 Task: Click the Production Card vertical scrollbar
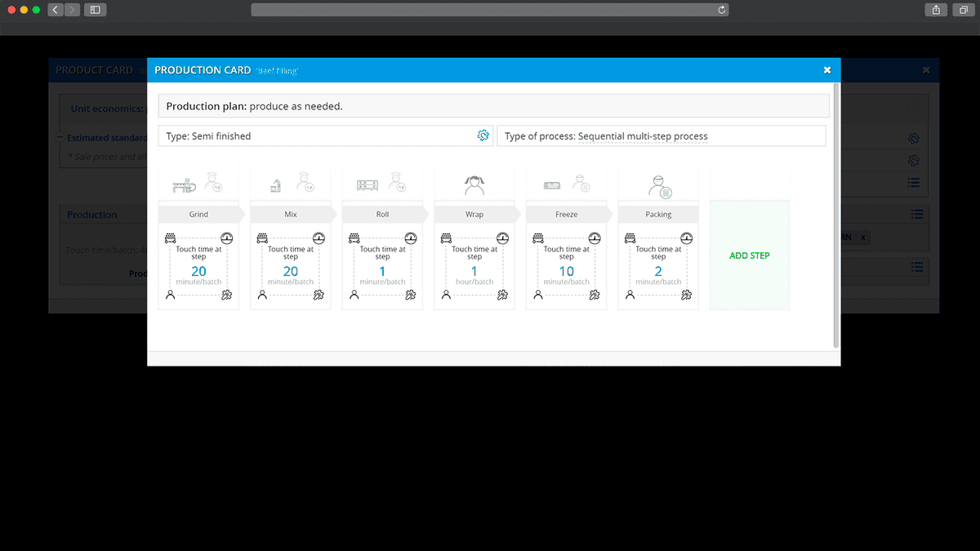pyautogui.click(x=835, y=212)
